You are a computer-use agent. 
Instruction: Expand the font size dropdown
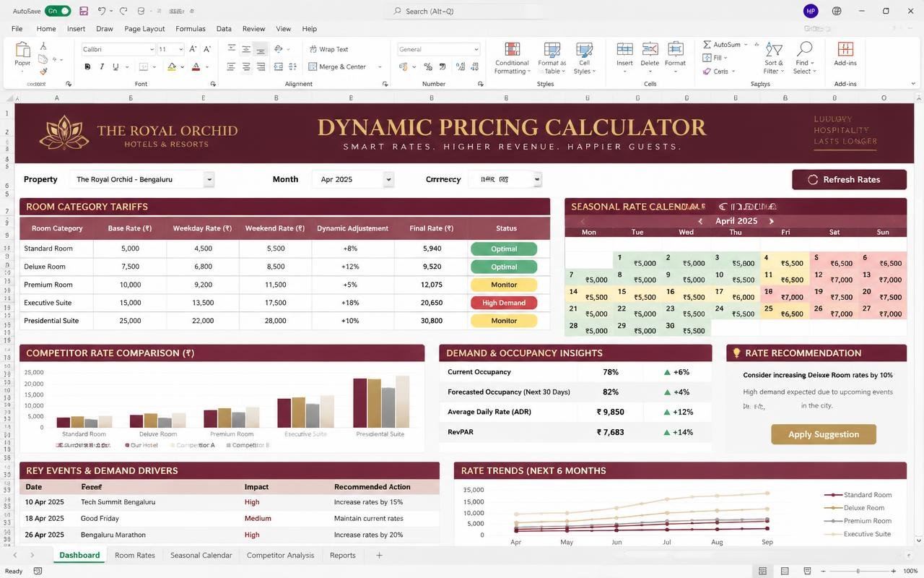pyautogui.click(x=180, y=49)
